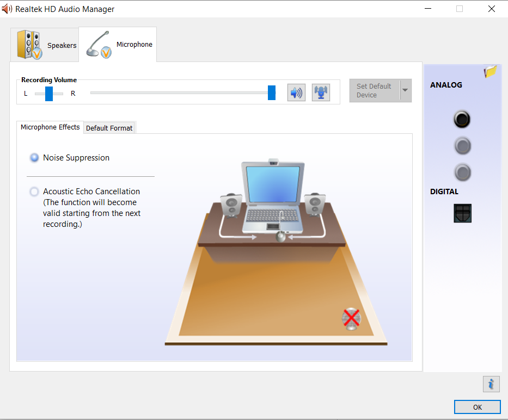Click the middle gray analog jack
508x420 pixels.
(x=462, y=146)
